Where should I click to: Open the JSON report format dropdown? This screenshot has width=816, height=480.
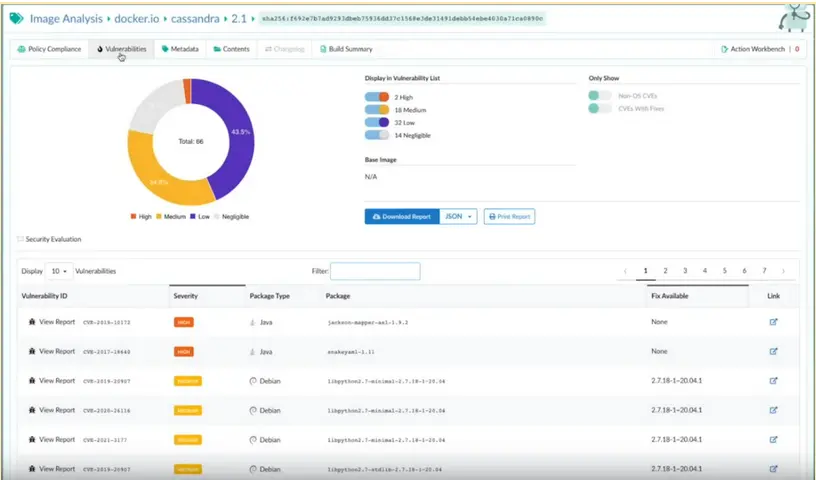coord(458,216)
